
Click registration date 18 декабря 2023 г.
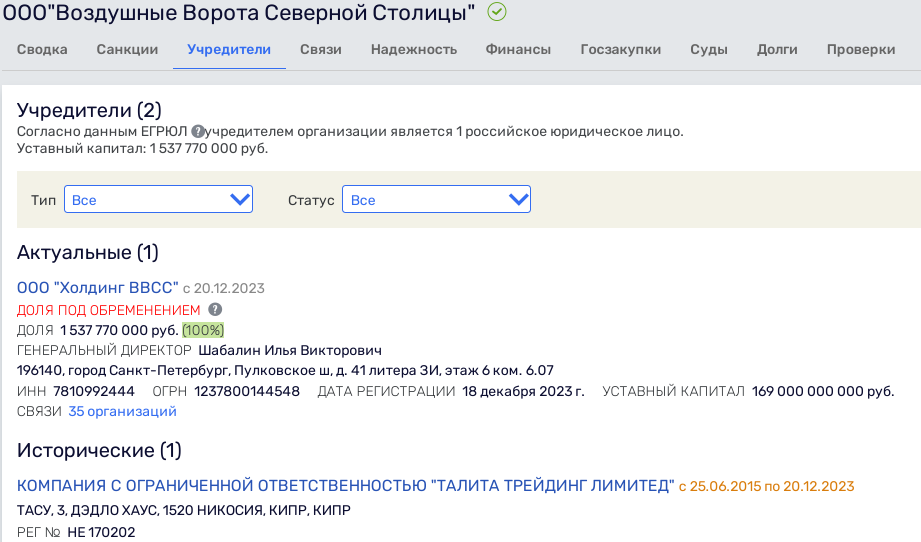click(x=523, y=391)
